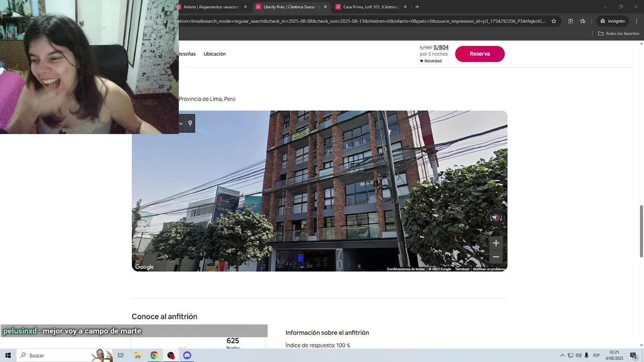
Task: Open Google Chrome from the taskbar
Action: point(154,355)
